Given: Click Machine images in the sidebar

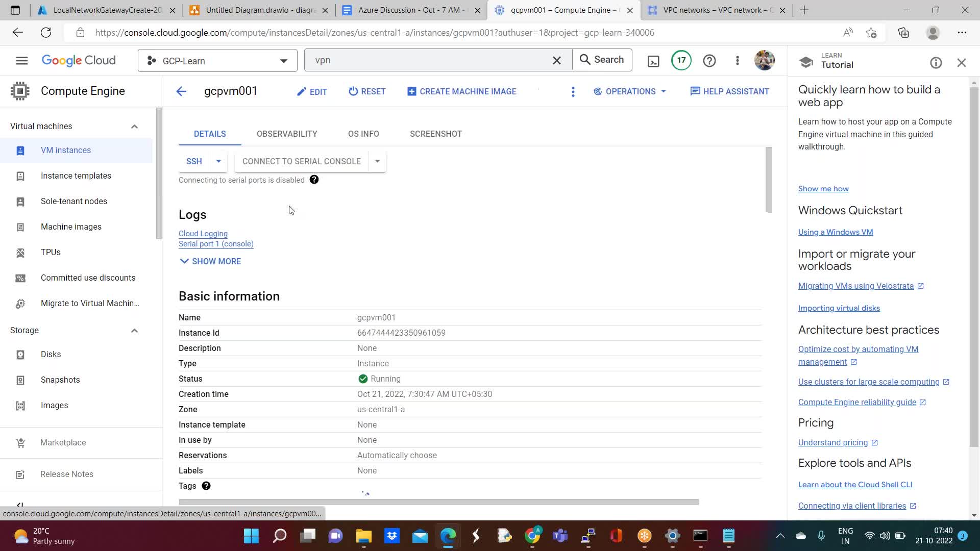Looking at the screenshot, I should tap(71, 227).
